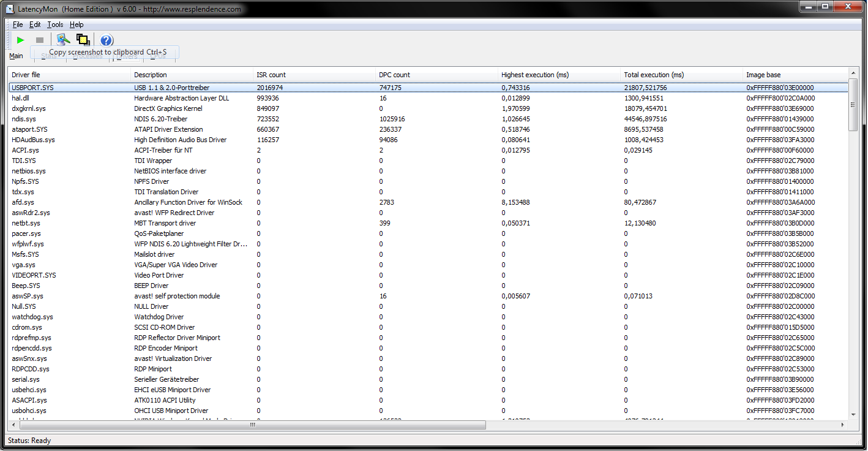Select the hal.dll driver row
This screenshot has width=868, height=451.
click(428, 98)
